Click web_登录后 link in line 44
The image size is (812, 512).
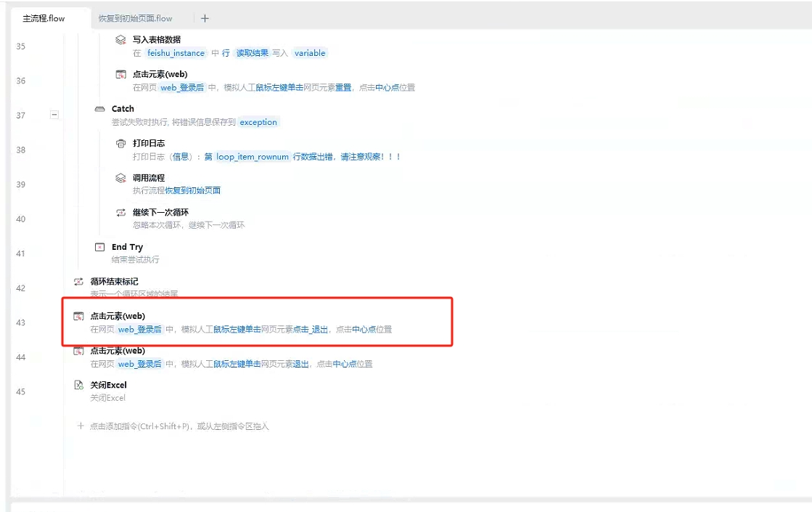click(x=140, y=364)
